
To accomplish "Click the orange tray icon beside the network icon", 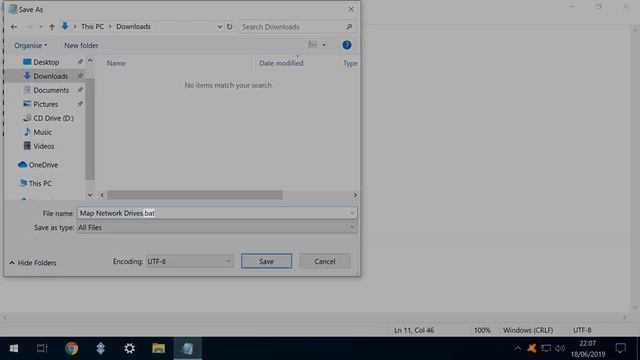I will pyautogui.click(x=531, y=348).
